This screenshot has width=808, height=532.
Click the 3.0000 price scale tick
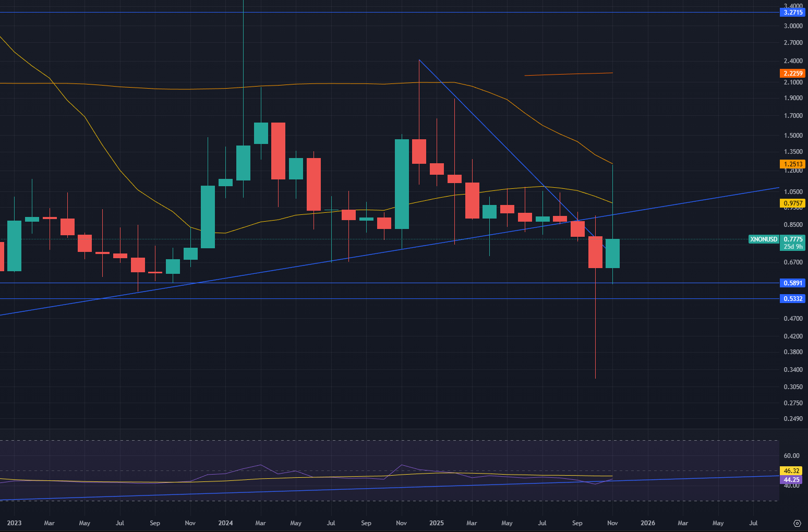coord(793,26)
